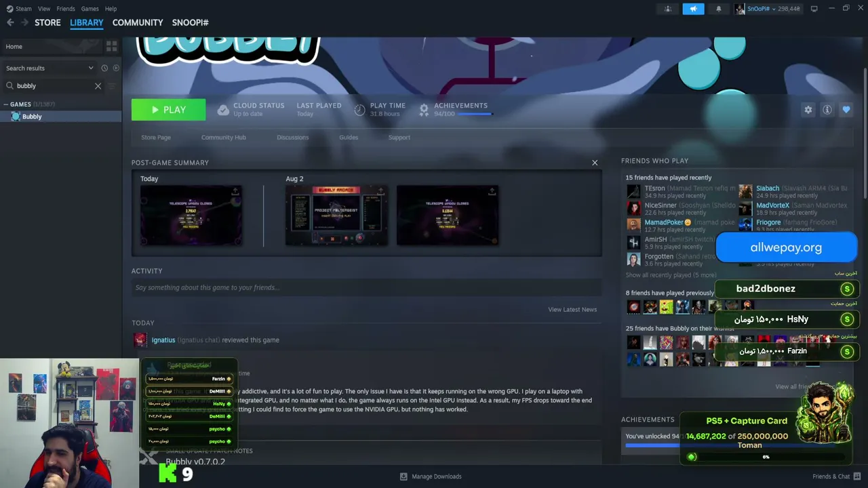Open Friends & Chat
The height and width of the screenshot is (488, 868).
[x=836, y=476]
